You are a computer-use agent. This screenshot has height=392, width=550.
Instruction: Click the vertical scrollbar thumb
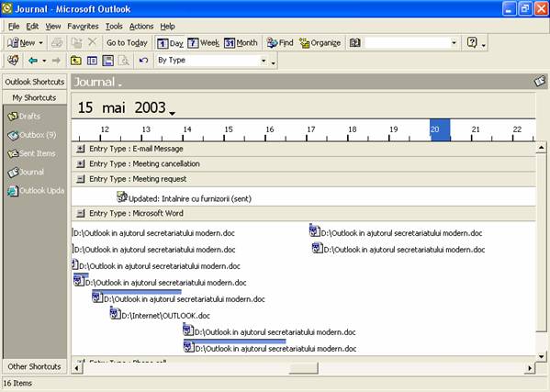click(541, 242)
